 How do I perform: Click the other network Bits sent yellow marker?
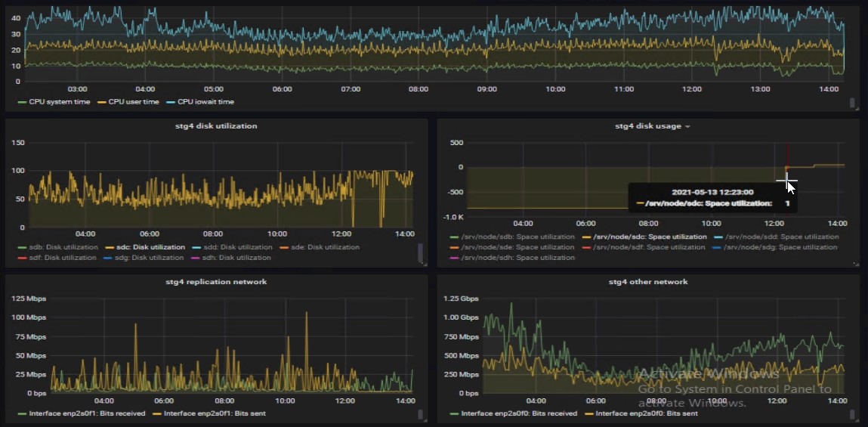point(589,414)
